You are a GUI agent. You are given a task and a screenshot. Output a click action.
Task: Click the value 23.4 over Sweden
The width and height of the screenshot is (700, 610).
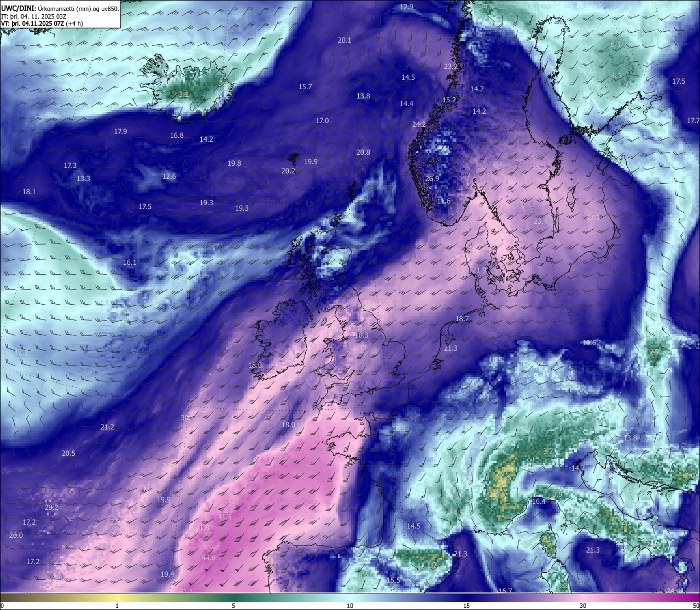(540, 221)
